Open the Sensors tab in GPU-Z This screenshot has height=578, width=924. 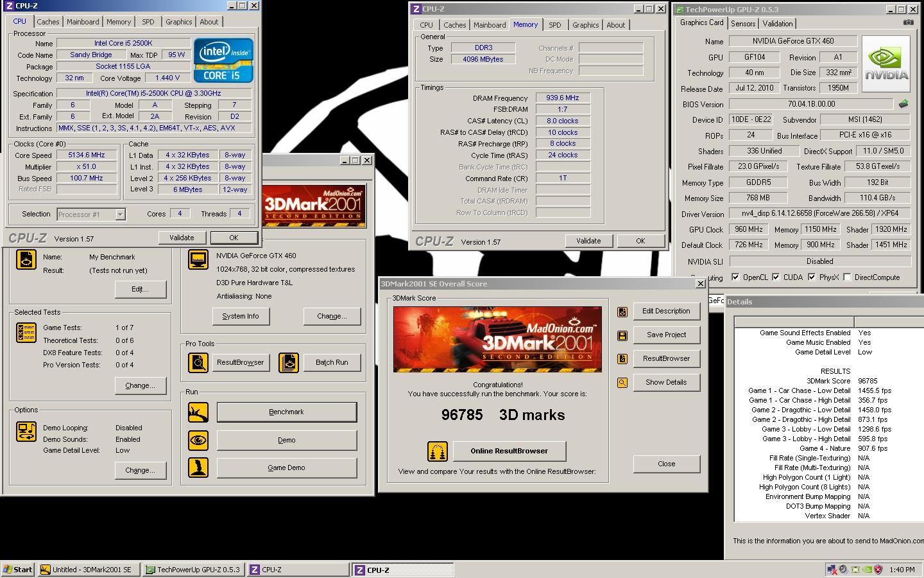(x=743, y=24)
